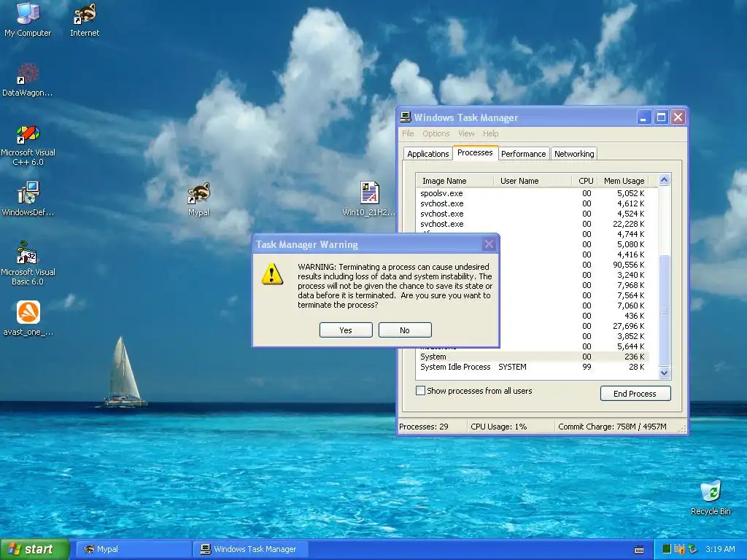Select the Mypal desktop shortcut
747x560 pixels.
point(198,199)
